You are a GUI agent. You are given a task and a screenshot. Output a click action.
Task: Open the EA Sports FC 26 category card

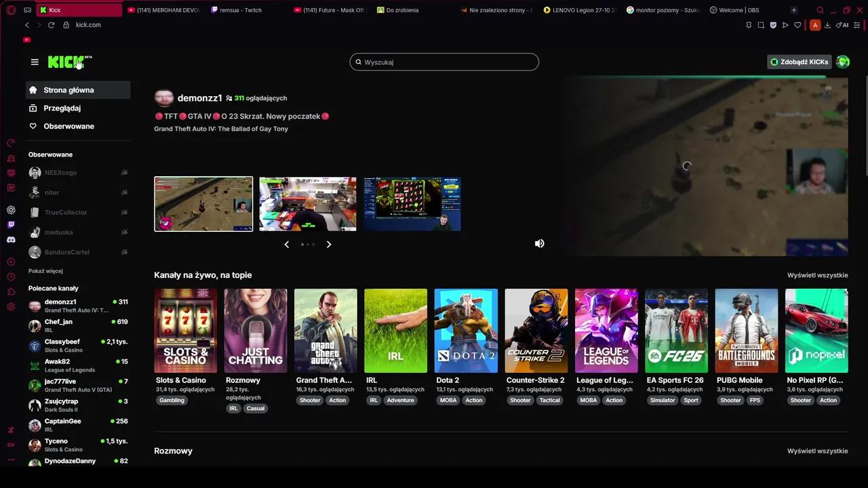(x=676, y=331)
